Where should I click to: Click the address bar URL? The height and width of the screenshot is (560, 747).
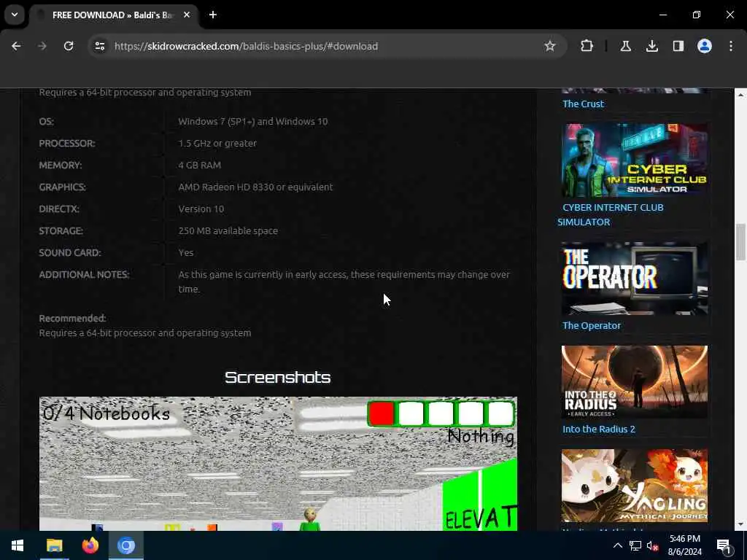[247, 46]
